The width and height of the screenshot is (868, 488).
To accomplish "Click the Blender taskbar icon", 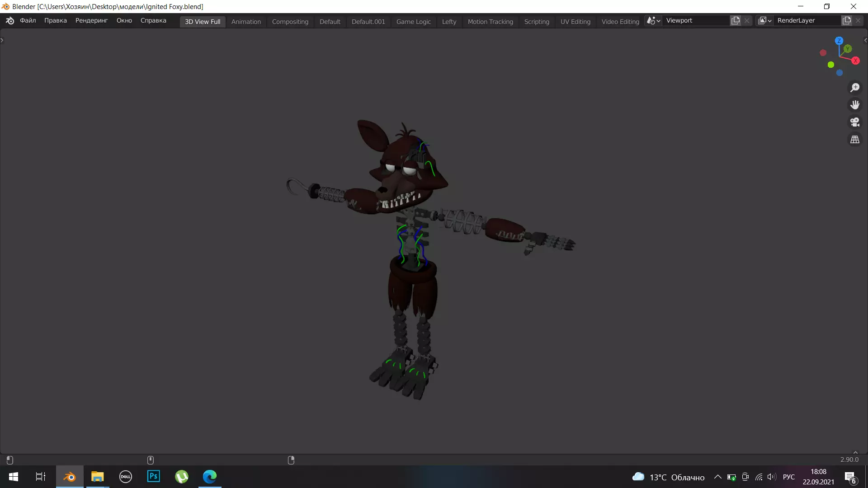I will coord(70,477).
